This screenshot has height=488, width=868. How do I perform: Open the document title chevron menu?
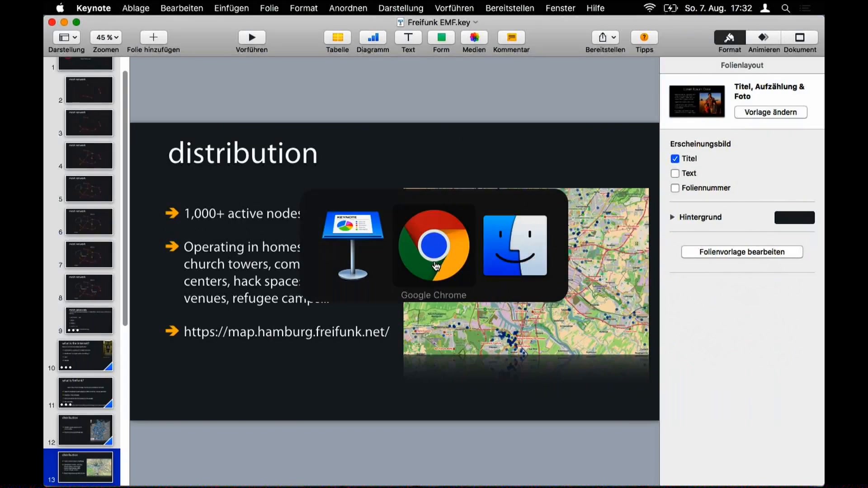click(476, 22)
